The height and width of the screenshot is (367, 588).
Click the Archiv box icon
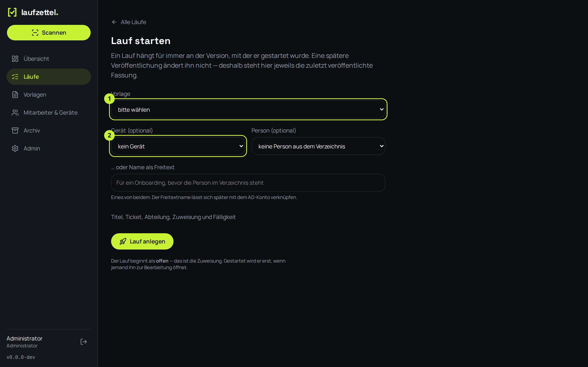[15, 130]
